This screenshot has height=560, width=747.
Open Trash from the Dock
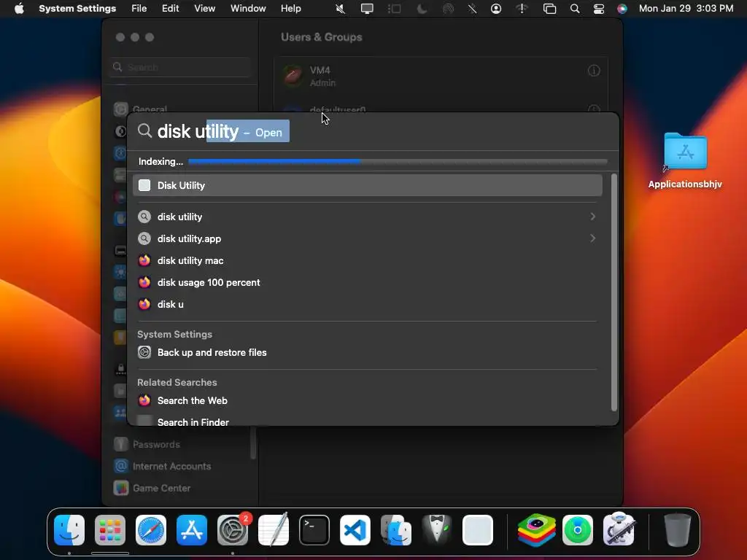(x=678, y=529)
